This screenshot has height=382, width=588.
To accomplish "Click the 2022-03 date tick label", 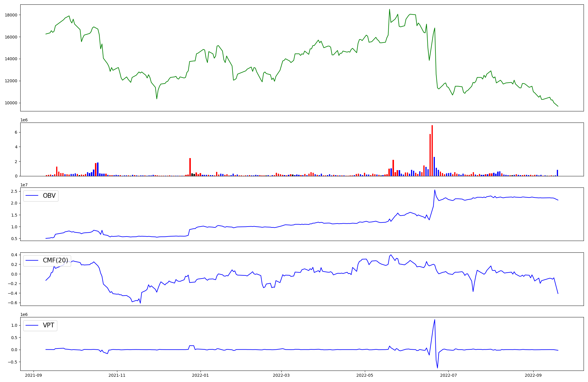I will pyautogui.click(x=281, y=375).
